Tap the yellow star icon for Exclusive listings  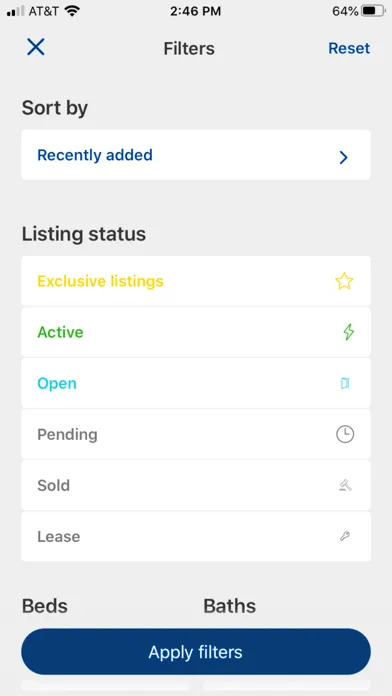344,281
